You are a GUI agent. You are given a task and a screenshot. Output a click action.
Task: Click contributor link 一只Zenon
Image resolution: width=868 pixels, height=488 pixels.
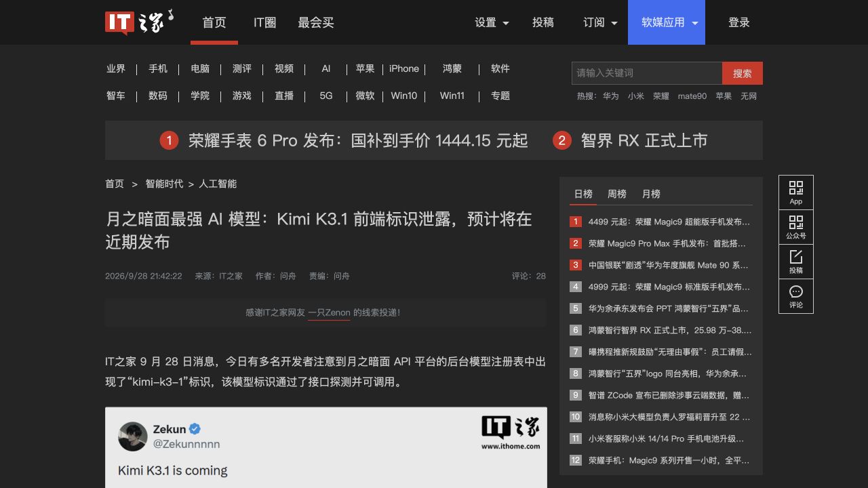(x=329, y=312)
